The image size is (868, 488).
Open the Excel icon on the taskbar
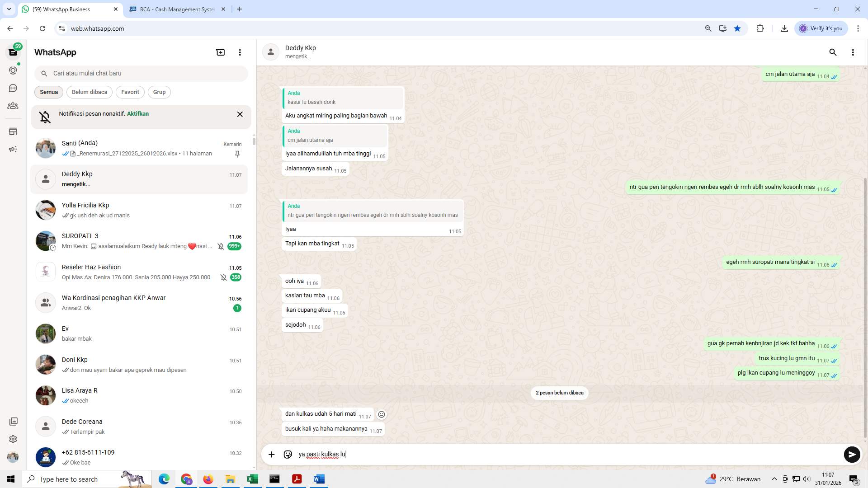click(253, 479)
